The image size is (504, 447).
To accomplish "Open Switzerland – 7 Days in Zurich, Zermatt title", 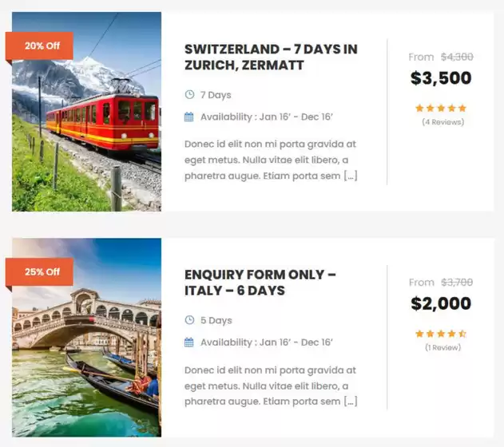I will click(x=270, y=57).
